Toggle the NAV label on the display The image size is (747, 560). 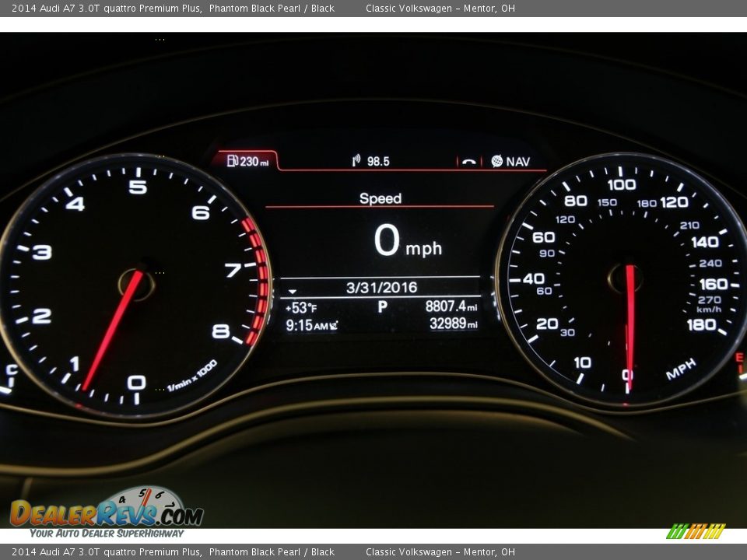point(516,162)
